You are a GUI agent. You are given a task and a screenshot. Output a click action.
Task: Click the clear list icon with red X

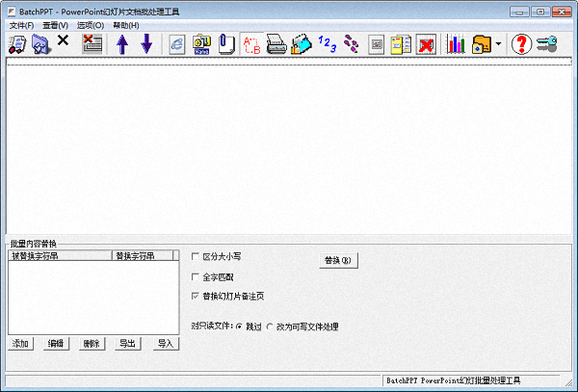click(x=92, y=44)
